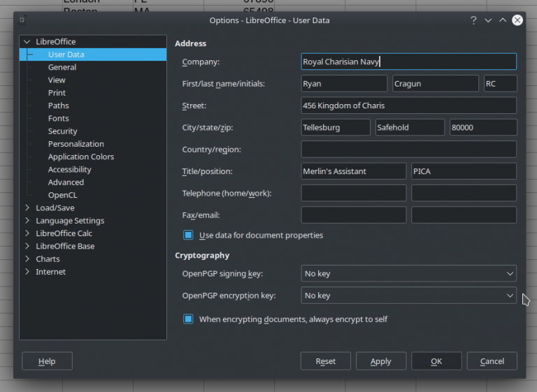Open the Security options page
The width and height of the screenshot is (537, 392).
click(62, 131)
